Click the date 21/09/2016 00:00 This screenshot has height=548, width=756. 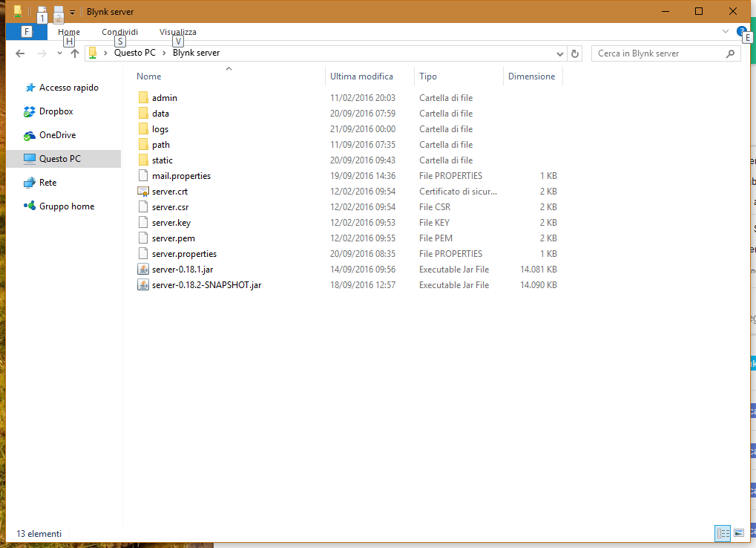(363, 129)
